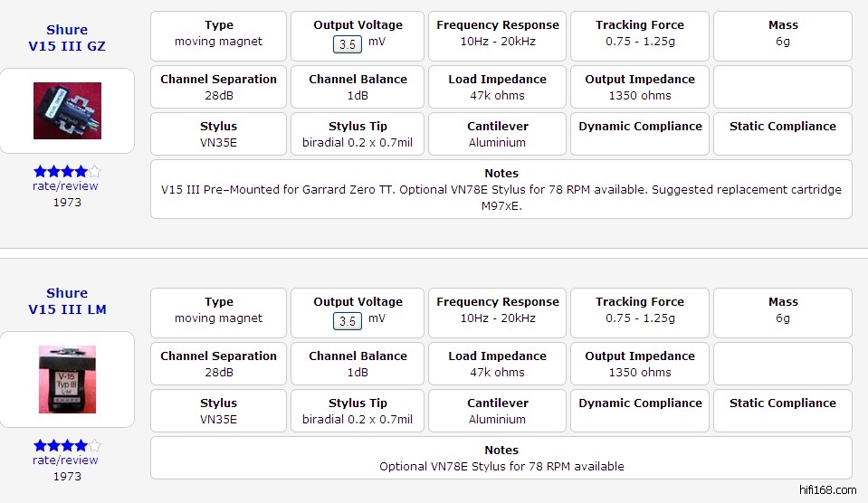Click rate/review link under V15 III LM
Screen dimensions: 868x503
(65, 460)
